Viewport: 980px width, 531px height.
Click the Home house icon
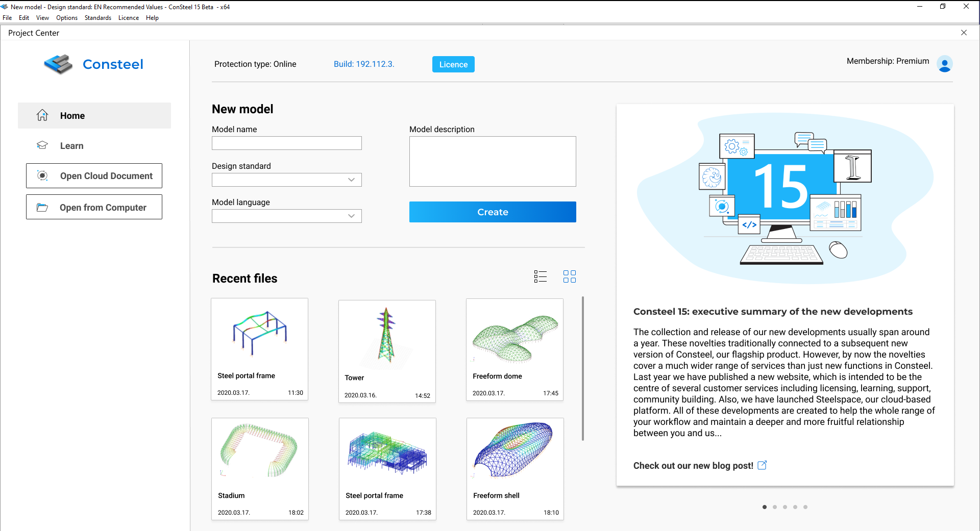42,115
